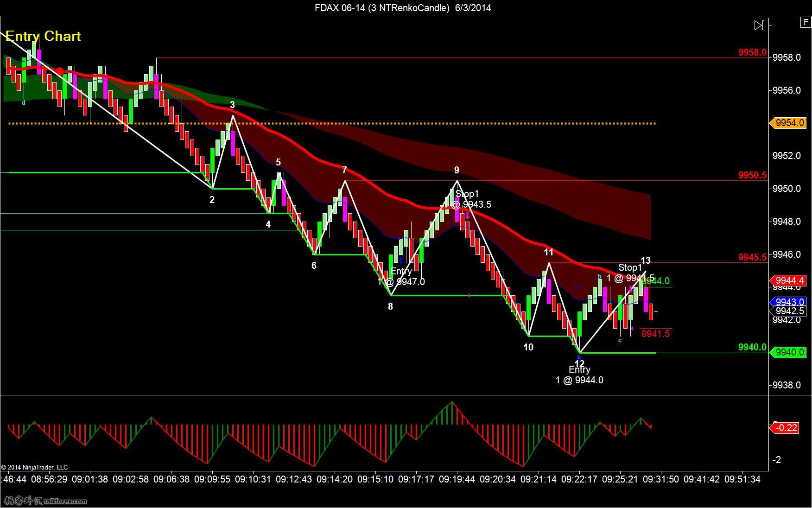This screenshot has width=812, height=508.
Task: Click swing label 4
Action: click(x=268, y=225)
